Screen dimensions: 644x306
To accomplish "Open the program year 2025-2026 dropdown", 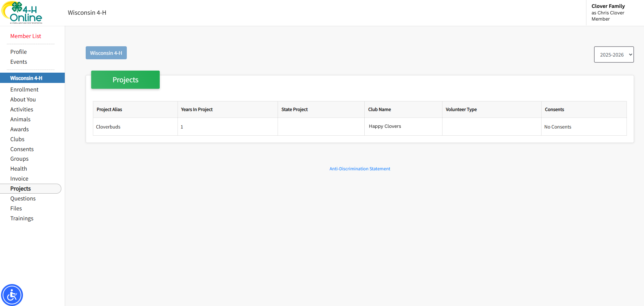I will point(613,54).
